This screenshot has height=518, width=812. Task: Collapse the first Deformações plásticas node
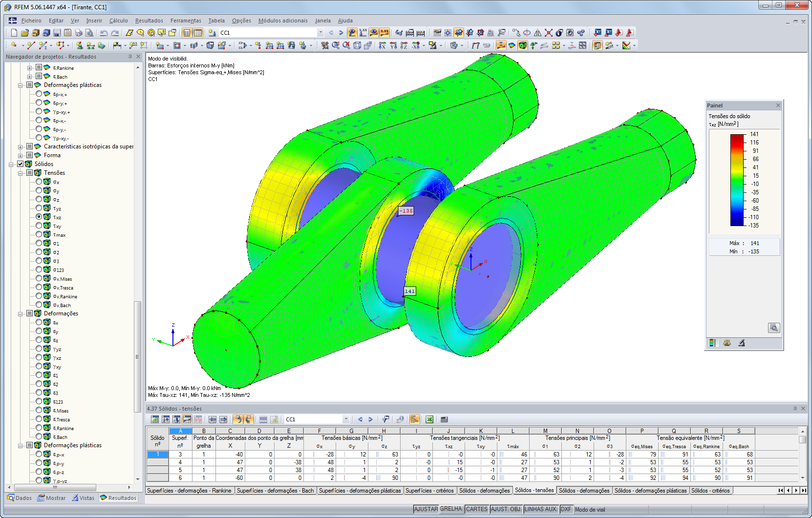pyautogui.click(x=21, y=85)
